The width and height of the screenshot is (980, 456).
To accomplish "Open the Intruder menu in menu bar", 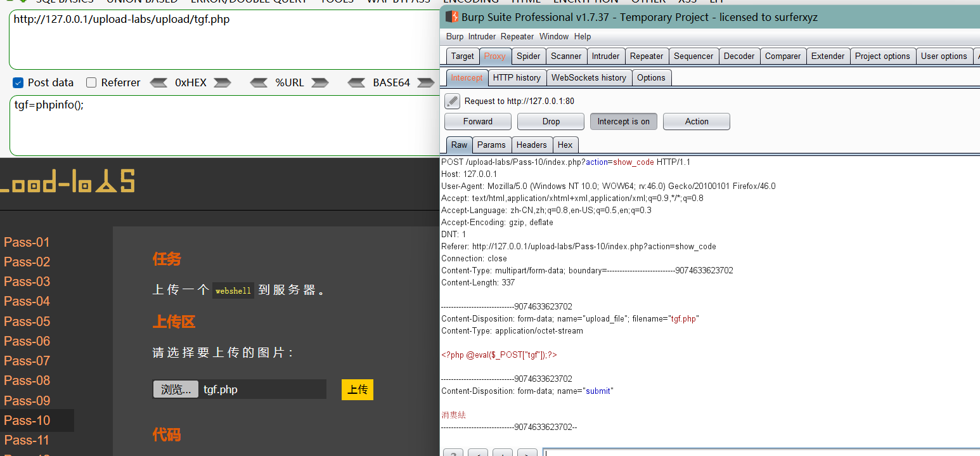I will (x=482, y=36).
